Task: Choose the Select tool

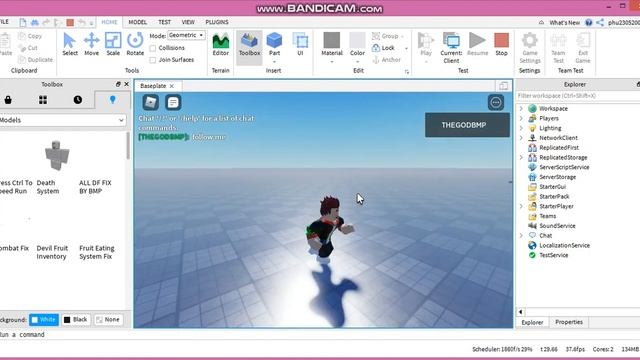Action: click(70, 44)
